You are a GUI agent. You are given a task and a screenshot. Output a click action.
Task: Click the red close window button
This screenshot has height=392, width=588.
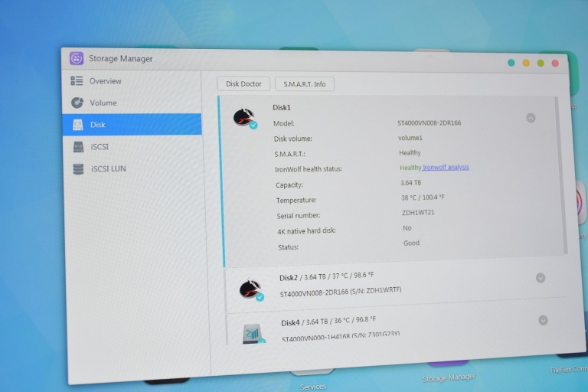(555, 64)
